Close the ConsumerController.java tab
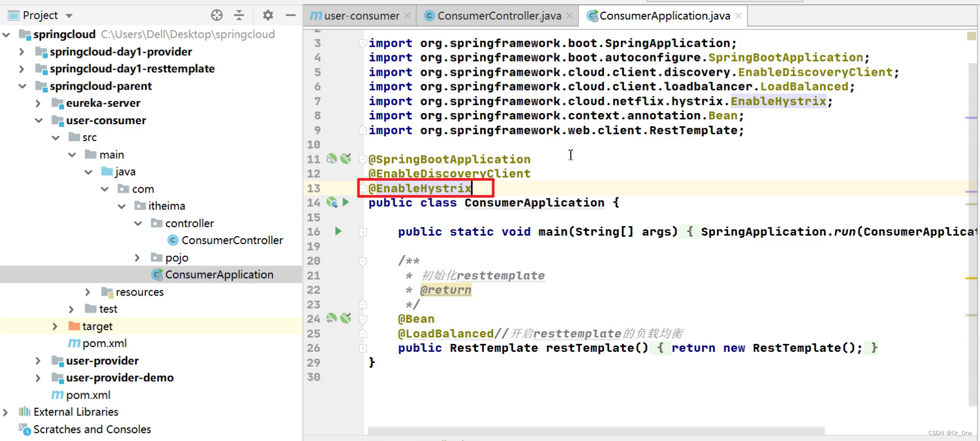 point(570,16)
